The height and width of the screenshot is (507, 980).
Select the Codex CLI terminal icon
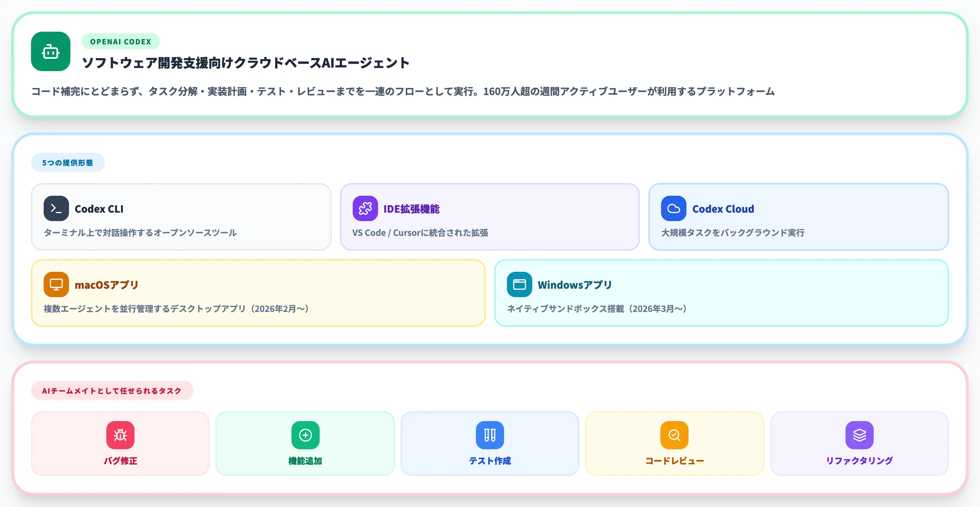pos(56,208)
